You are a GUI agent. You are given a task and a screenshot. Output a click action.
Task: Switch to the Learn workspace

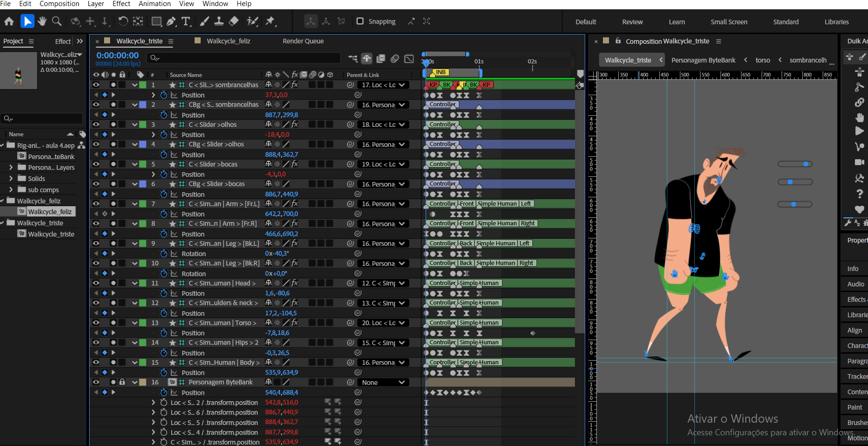pyautogui.click(x=677, y=22)
